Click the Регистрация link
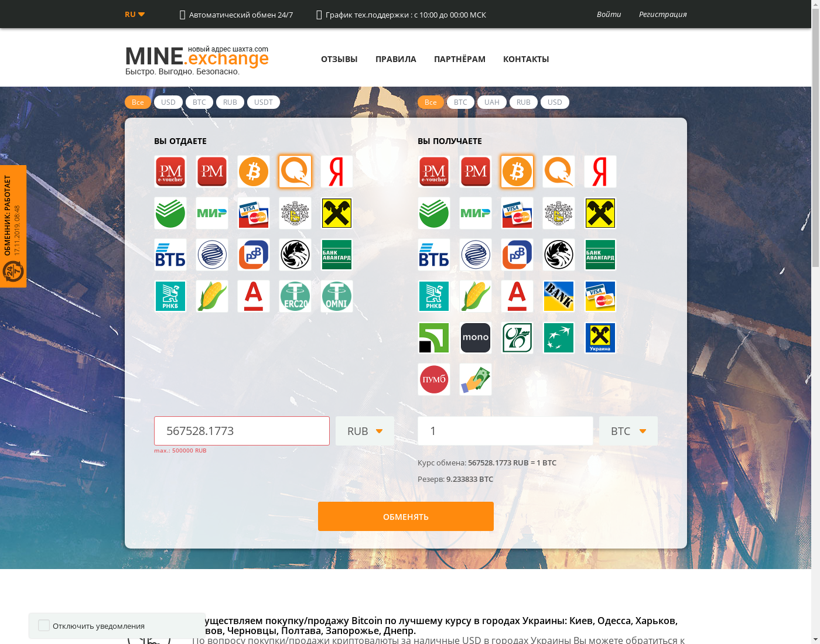The width and height of the screenshot is (820, 644). (663, 14)
